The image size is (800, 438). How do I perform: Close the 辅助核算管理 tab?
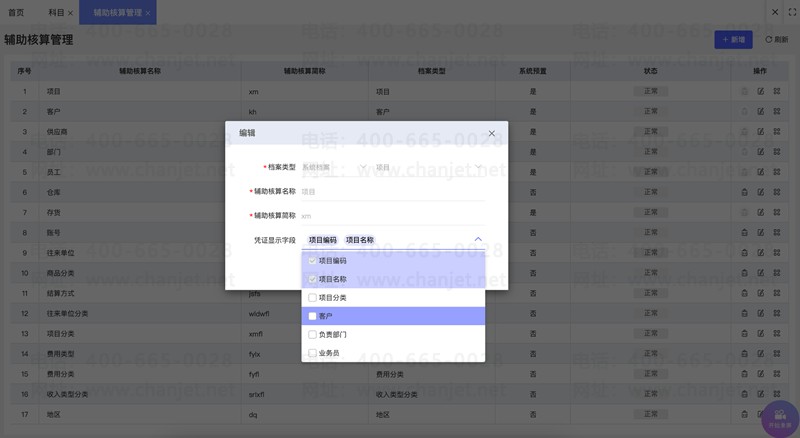[148, 13]
